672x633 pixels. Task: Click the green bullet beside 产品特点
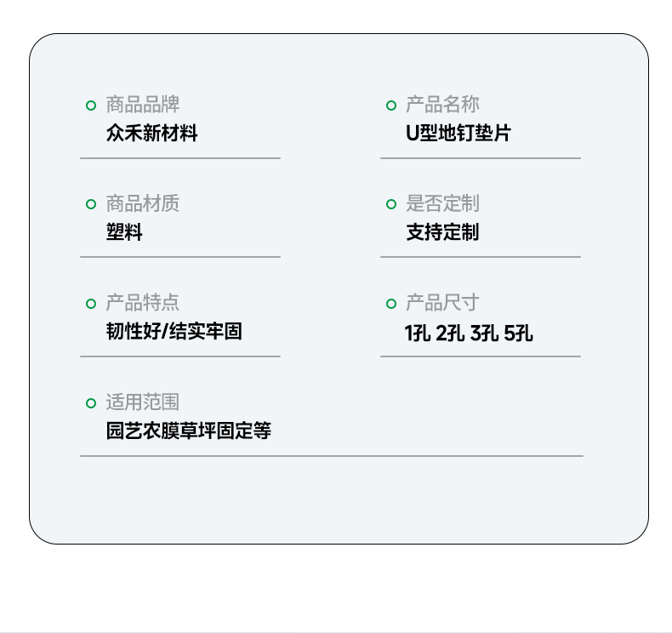pos(91,304)
